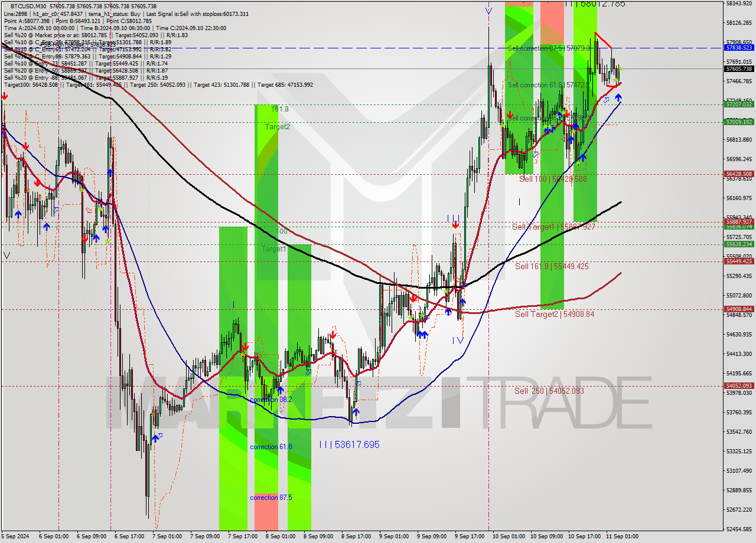Select the 'Last Signal is:Sell with stoploss' line
This screenshot has height=543, width=756.
pyautogui.click(x=197, y=14)
